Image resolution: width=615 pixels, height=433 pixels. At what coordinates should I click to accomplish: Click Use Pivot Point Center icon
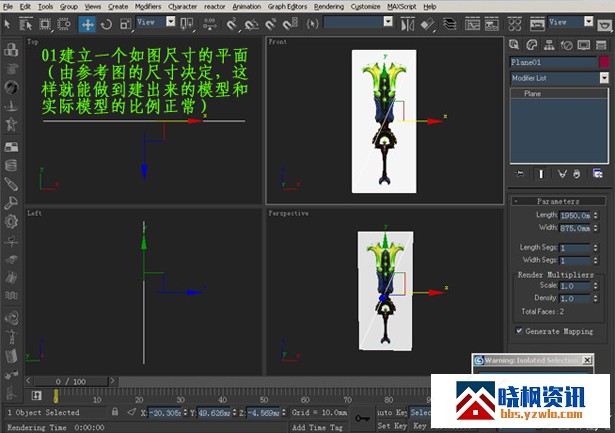pos(187,24)
